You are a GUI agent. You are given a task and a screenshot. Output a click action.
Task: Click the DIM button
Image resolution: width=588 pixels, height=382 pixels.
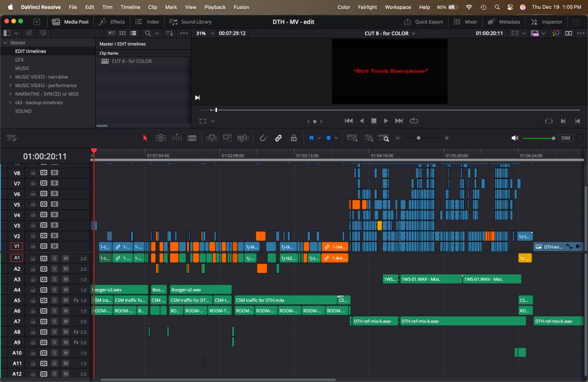tap(566, 138)
